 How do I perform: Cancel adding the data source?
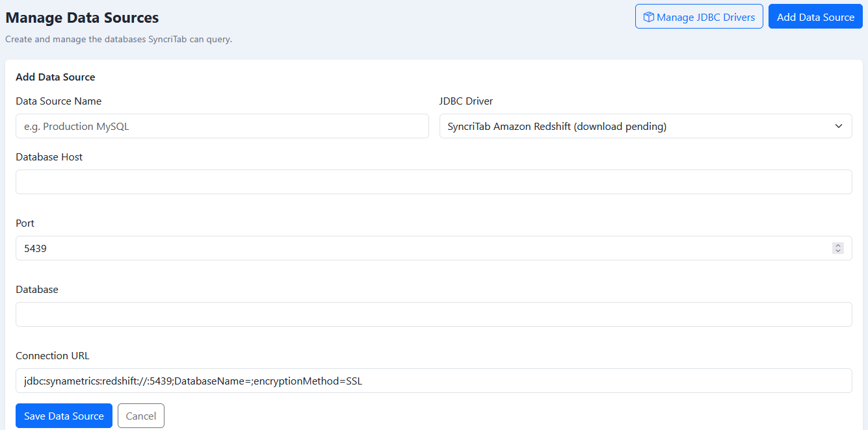[x=141, y=416]
